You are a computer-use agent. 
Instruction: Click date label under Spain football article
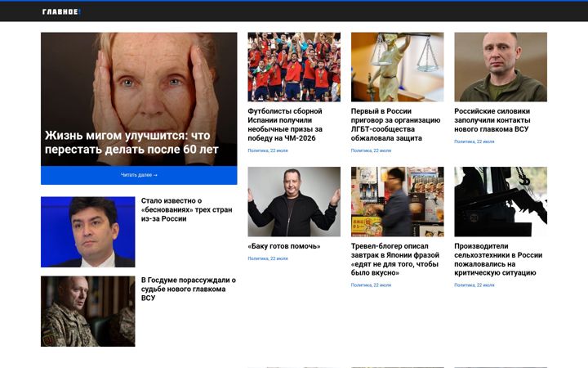(x=268, y=150)
